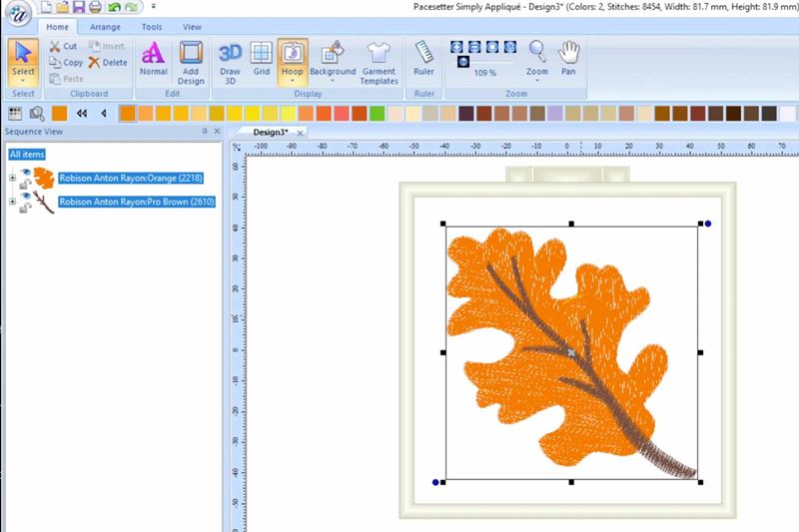Close the Design3 document tab
Viewport: 799px width, 532px height.
(x=300, y=132)
